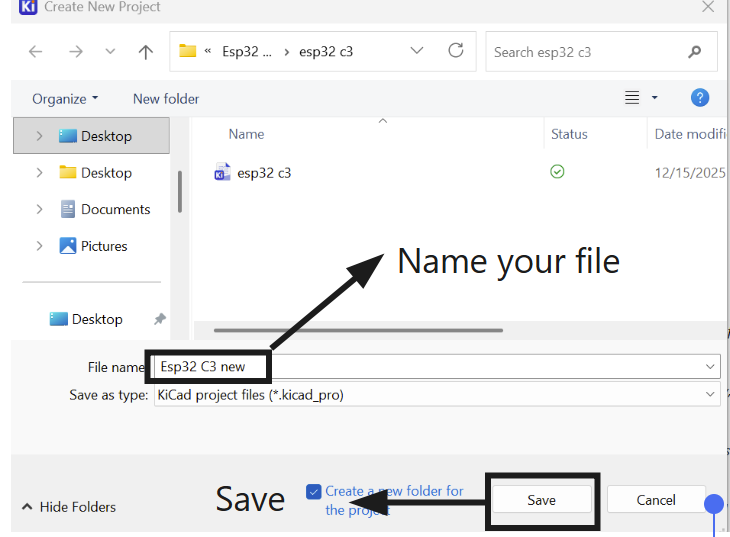Image resolution: width=730 pixels, height=537 pixels.
Task: Sort by the Name column
Action: [x=246, y=134]
